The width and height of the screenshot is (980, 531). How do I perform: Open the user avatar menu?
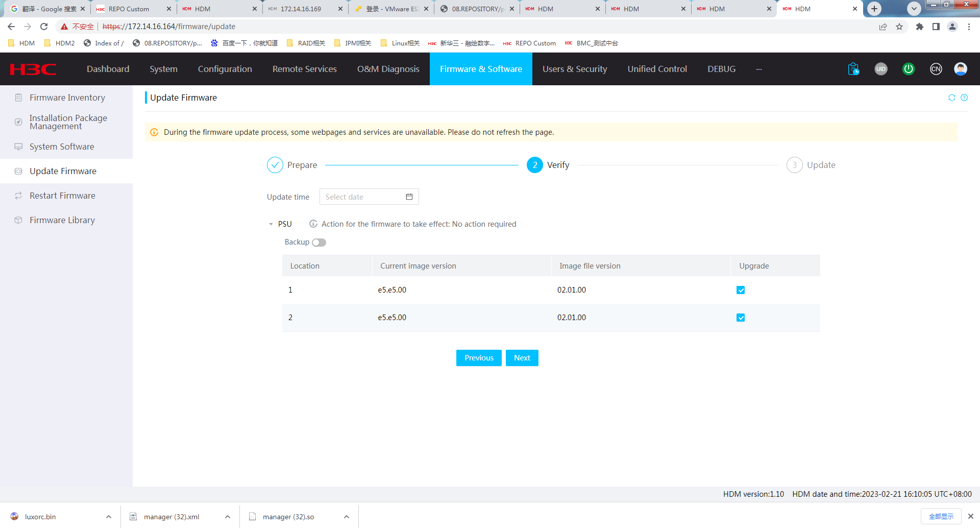961,69
